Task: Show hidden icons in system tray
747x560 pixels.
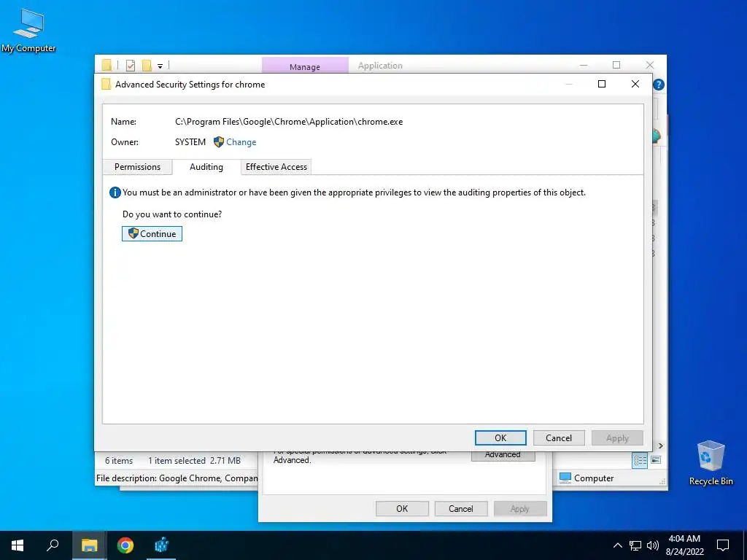Action: click(617, 545)
